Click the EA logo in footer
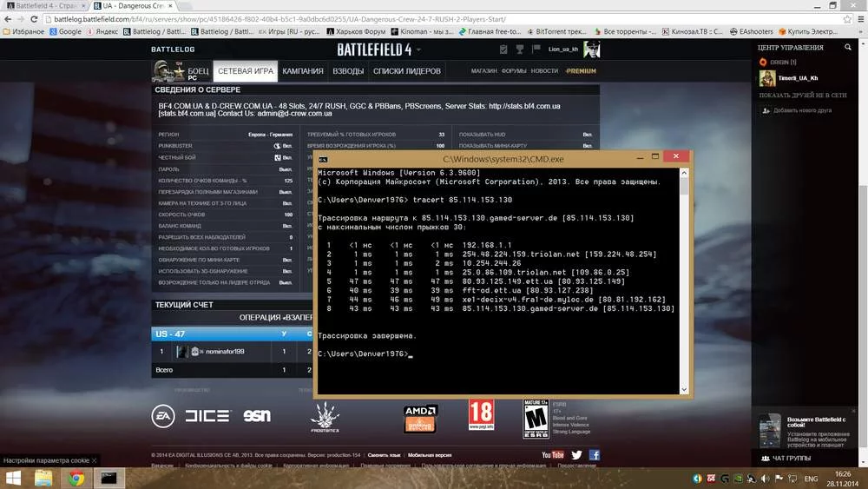The image size is (868, 489). 163,416
